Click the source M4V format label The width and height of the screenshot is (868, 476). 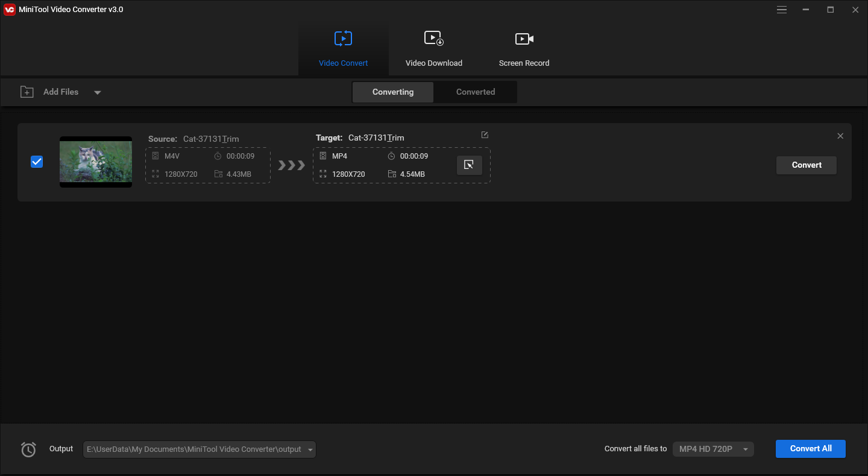coord(172,156)
